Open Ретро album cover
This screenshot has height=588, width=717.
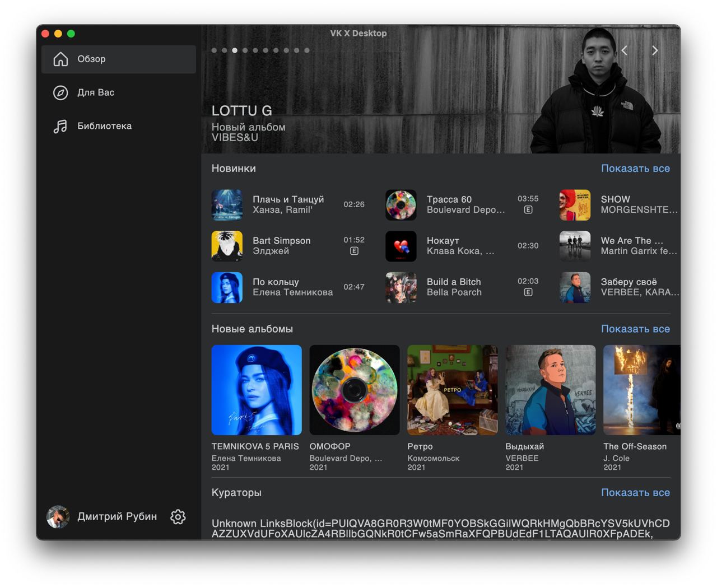click(453, 390)
